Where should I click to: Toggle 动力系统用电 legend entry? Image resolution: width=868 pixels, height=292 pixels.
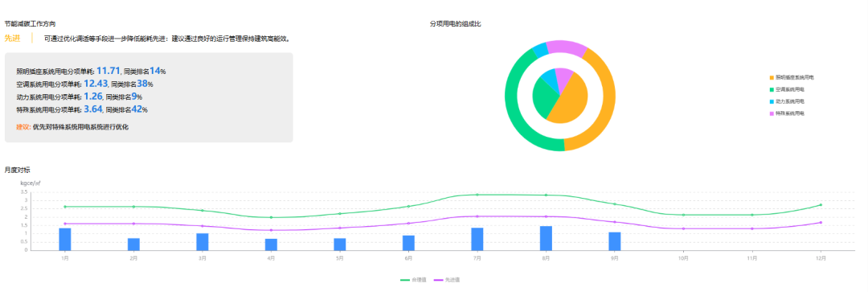coord(787,101)
